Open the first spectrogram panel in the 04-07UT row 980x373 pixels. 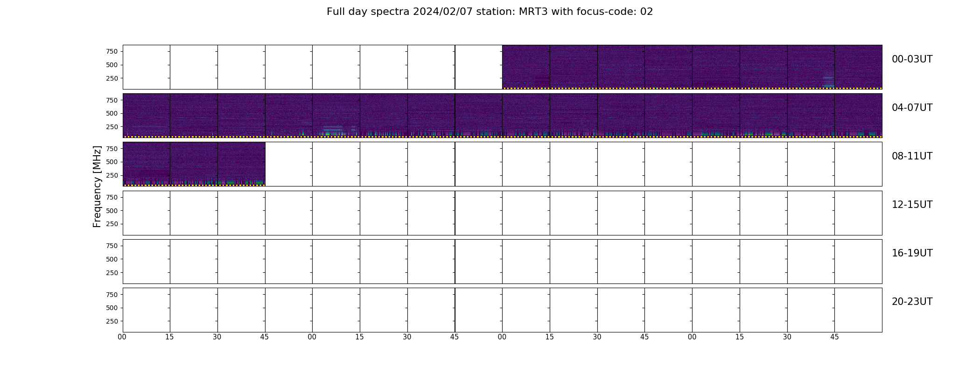pyautogui.click(x=146, y=116)
